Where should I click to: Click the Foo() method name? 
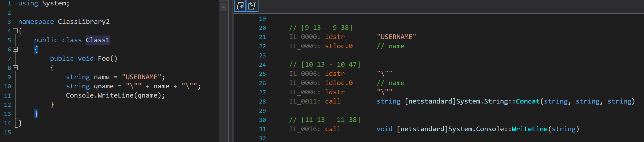pyautogui.click(x=108, y=59)
